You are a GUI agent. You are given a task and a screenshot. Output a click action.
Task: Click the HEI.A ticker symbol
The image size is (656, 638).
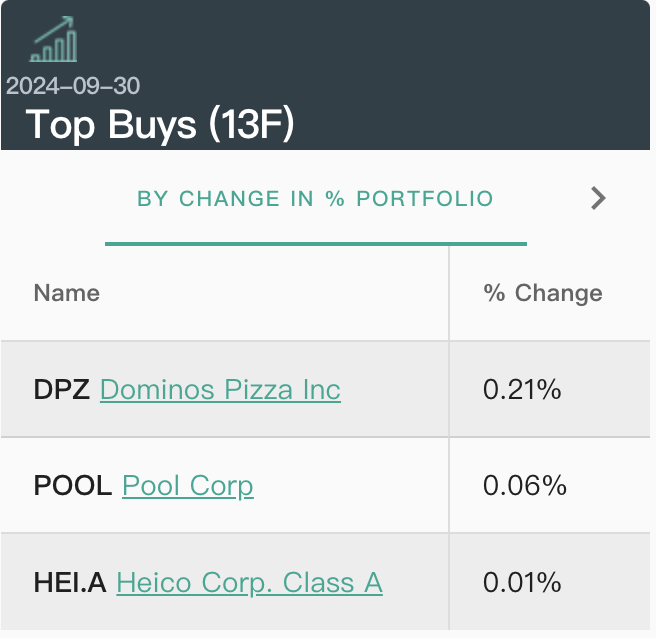click(x=70, y=582)
